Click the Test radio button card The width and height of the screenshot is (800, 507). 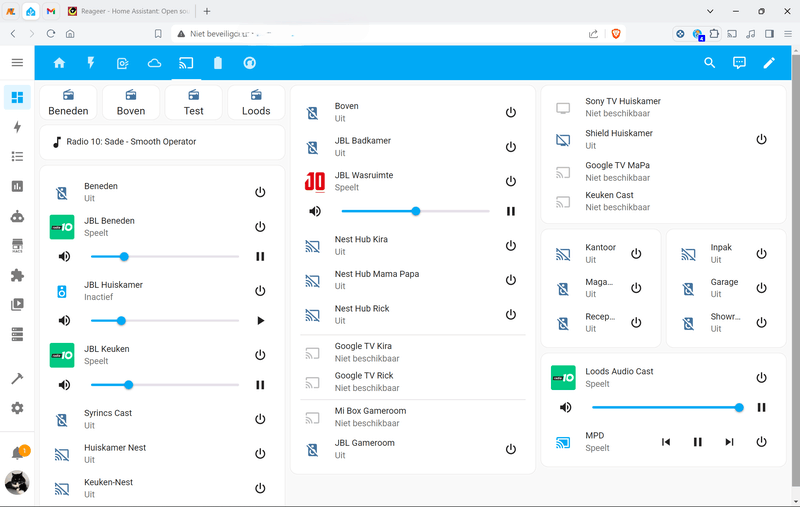(193, 103)
